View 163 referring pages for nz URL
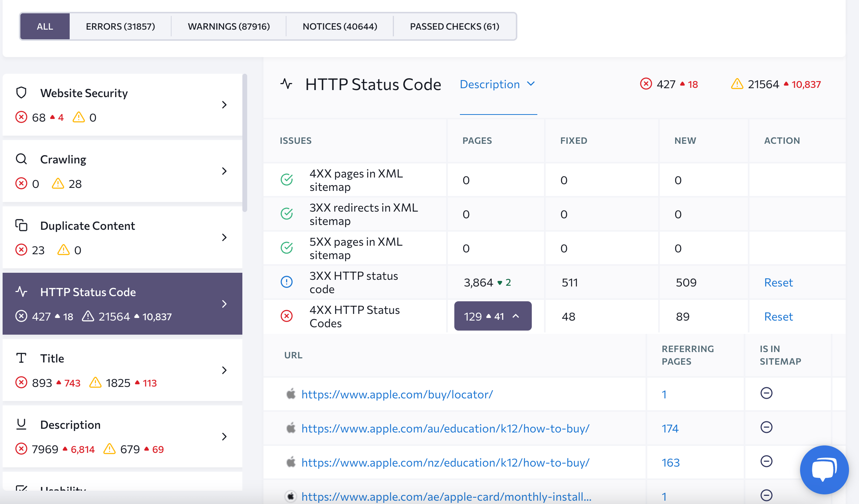859x504 pixels. pyautogui.click(x=670, y=462)
